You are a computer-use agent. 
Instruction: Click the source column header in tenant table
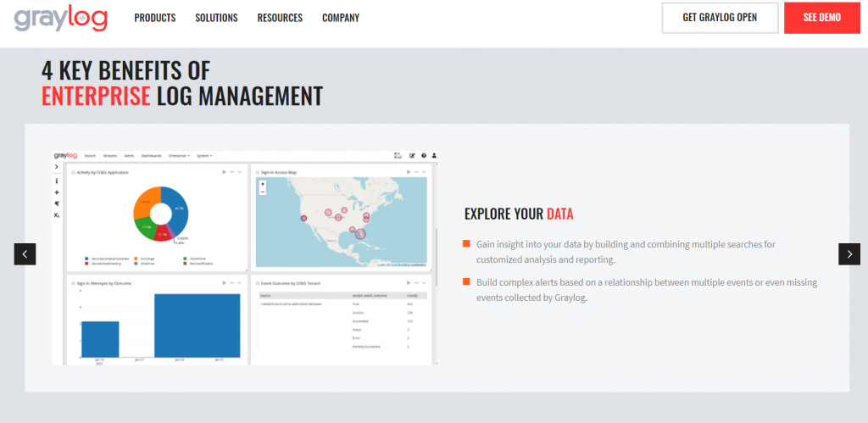(x=265, y=296)
